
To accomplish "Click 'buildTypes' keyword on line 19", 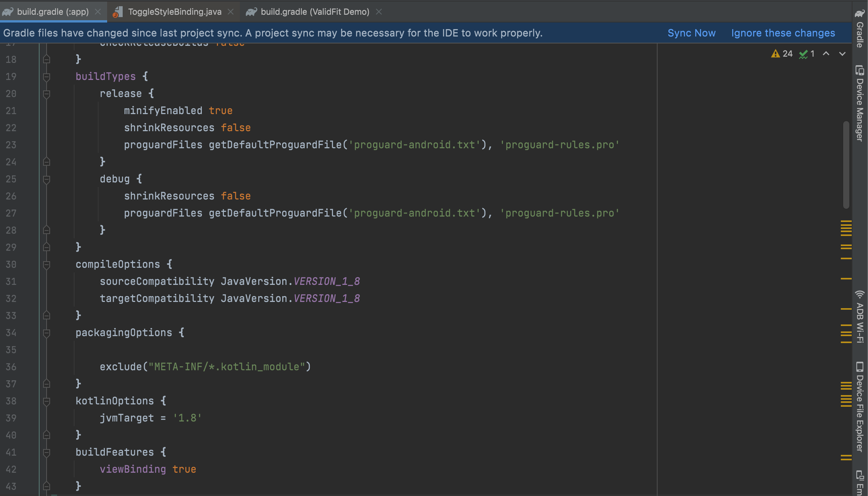I will tap(106, 76).
